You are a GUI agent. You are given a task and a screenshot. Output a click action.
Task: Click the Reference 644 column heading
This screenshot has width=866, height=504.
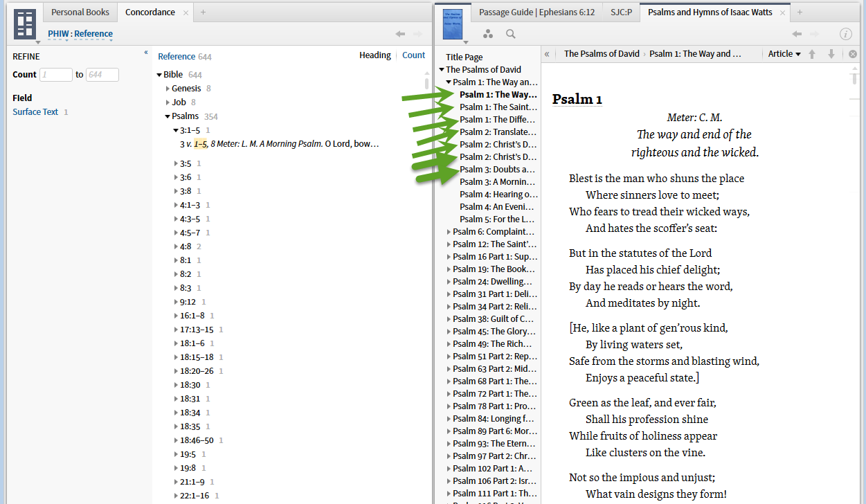coord(185,56)
